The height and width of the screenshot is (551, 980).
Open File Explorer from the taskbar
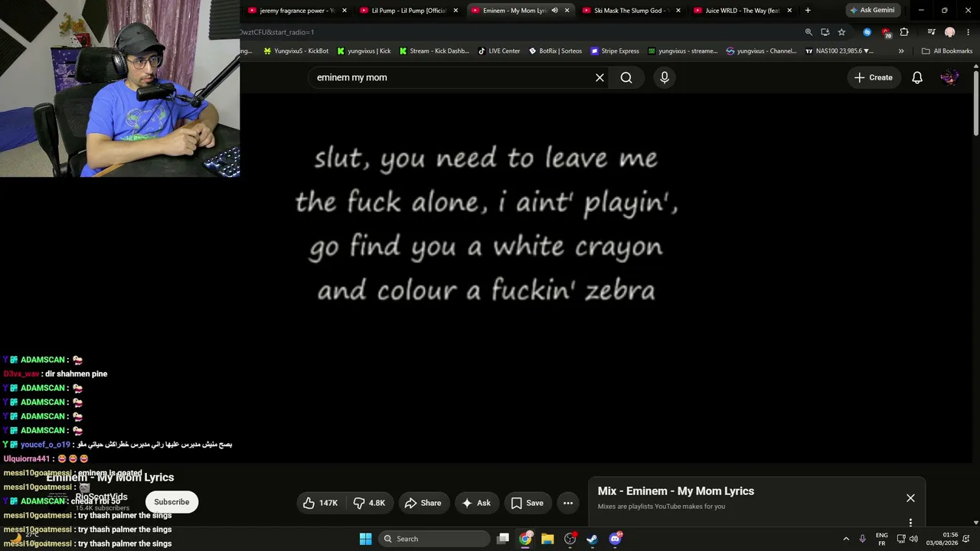[547, 539]
